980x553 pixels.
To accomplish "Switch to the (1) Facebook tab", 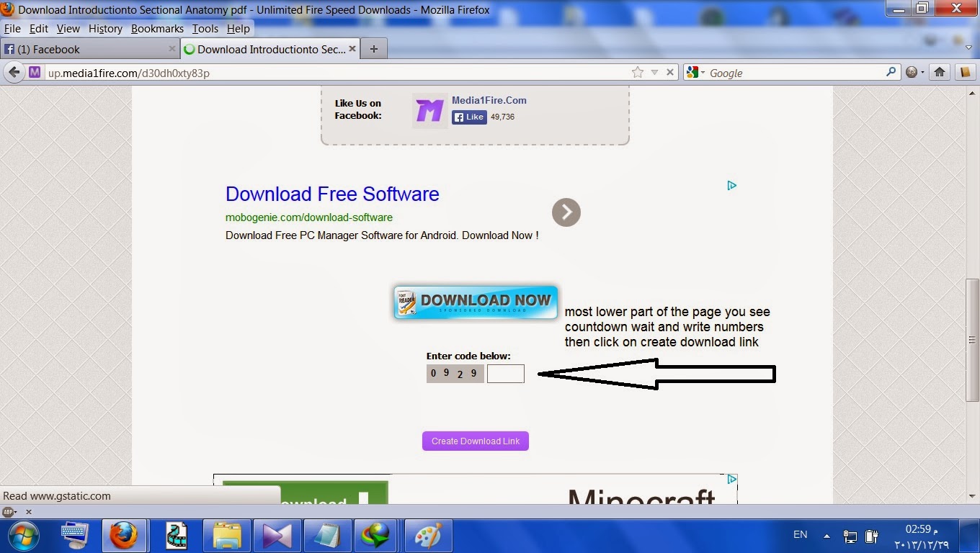I will click(89, 49).
